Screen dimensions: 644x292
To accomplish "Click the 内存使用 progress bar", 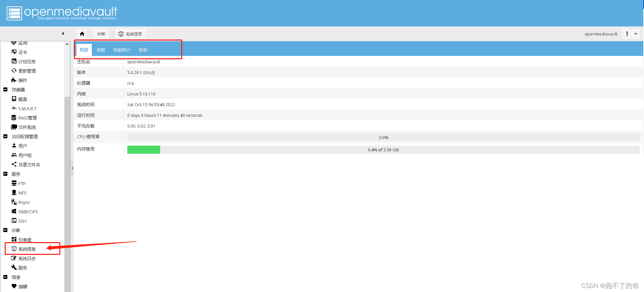I will 383,150.
